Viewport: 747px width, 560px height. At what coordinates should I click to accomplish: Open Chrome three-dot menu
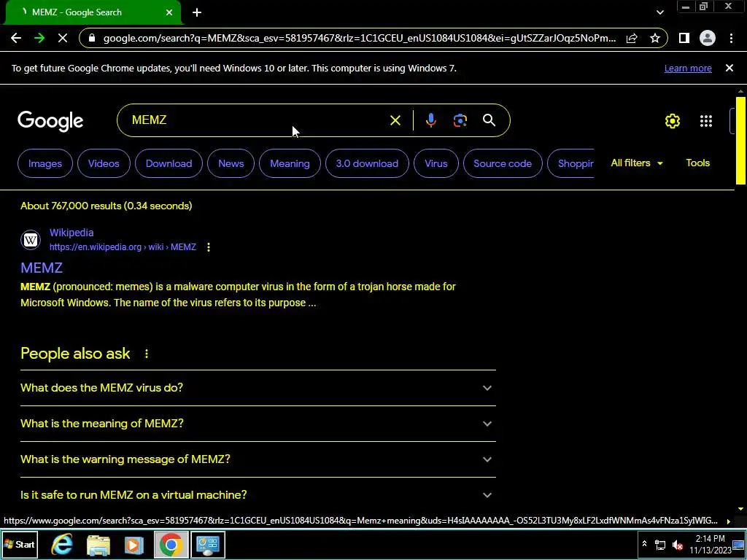tap(731, 38)
